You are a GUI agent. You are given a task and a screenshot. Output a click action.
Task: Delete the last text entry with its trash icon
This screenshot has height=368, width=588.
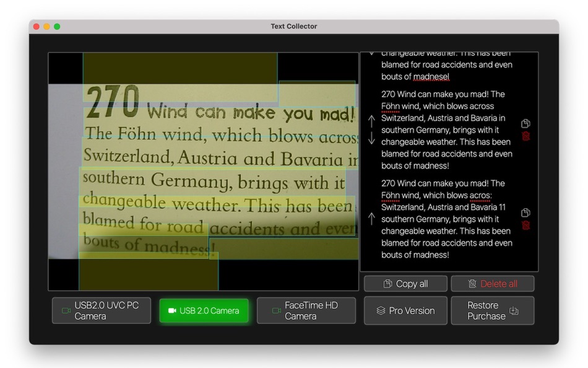pyautogui.click(x=525, y=226)
